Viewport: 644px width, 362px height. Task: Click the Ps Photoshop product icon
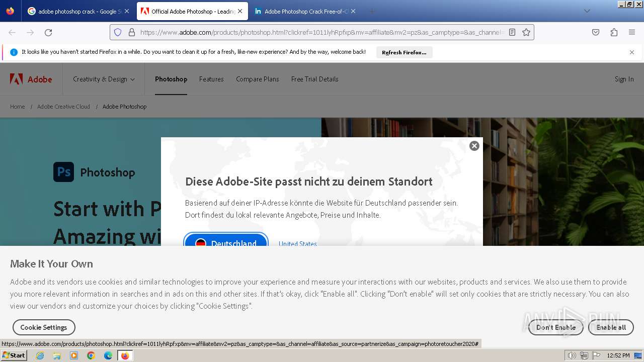tap(63, 172)
